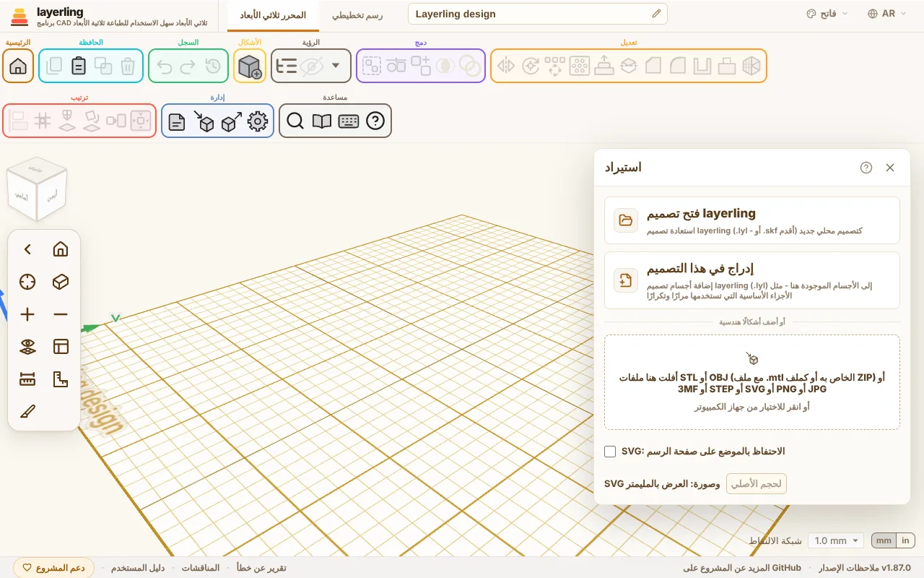Screen dimensions: 924x578
Task: Click the import cube icon in إدارة group
Action: pyautogui.click(x=204, y=121)
